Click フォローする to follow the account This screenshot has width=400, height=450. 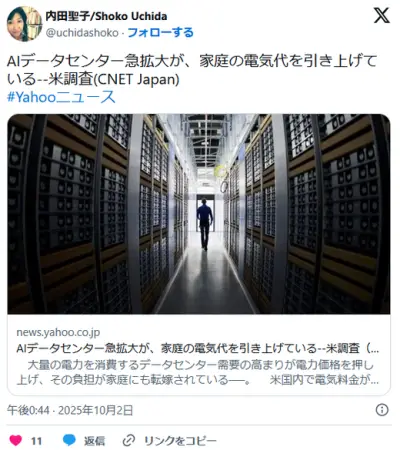click(160, 33)
